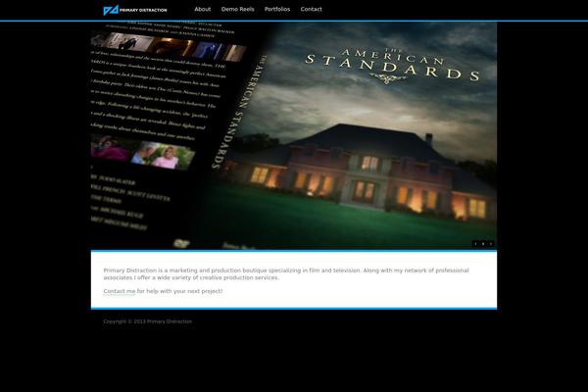The height and width of the screenshot is (392, 588).
Task: Follow the 'Contact me' link
Action: [x=120, y=291]
